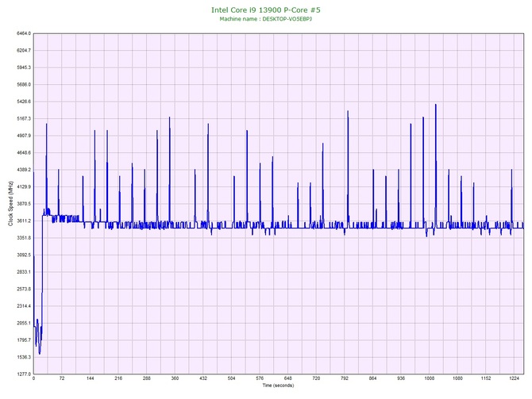The width and height of the screenshot is (532, 399).
Task: Click the x-axis tick label 288
Action: (147, 378)
